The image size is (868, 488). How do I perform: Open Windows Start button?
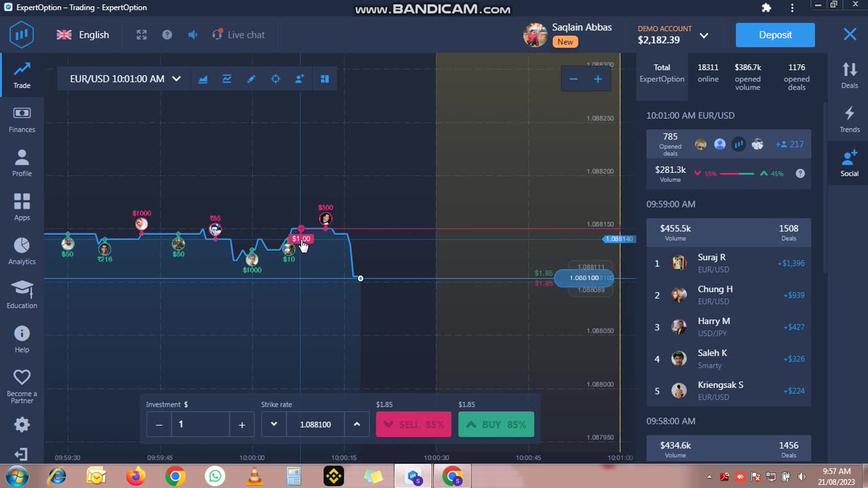(x=16, y=476)
